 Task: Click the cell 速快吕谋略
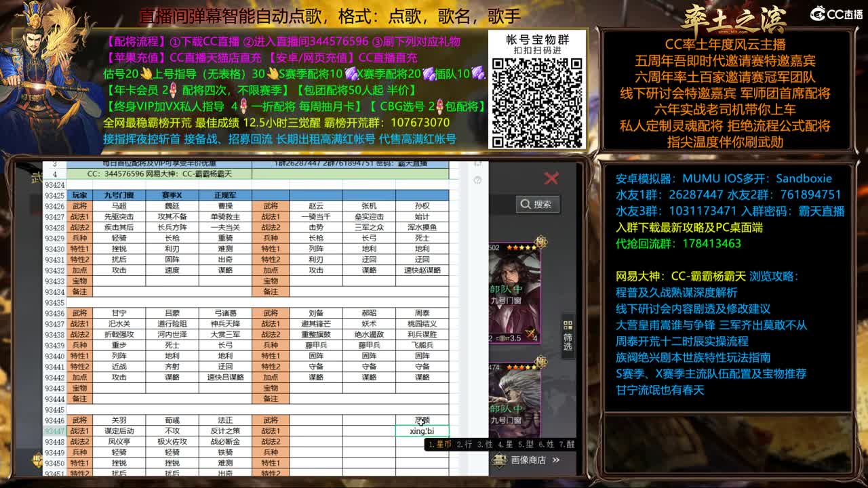click(225, 378)
